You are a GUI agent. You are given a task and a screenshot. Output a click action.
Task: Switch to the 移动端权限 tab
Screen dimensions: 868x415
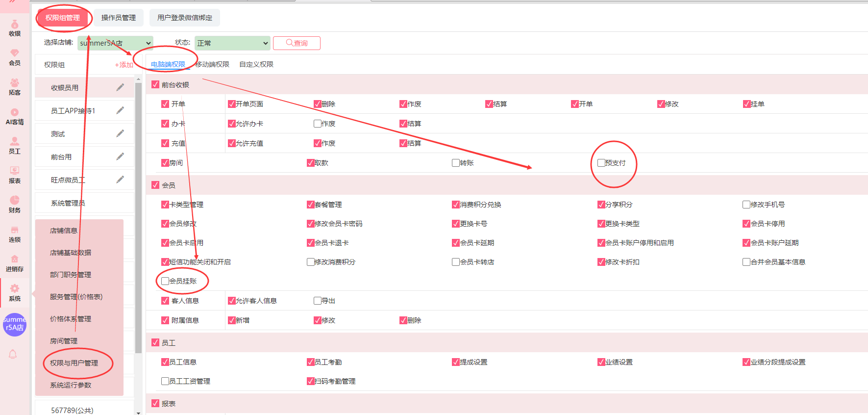[212, 64]
